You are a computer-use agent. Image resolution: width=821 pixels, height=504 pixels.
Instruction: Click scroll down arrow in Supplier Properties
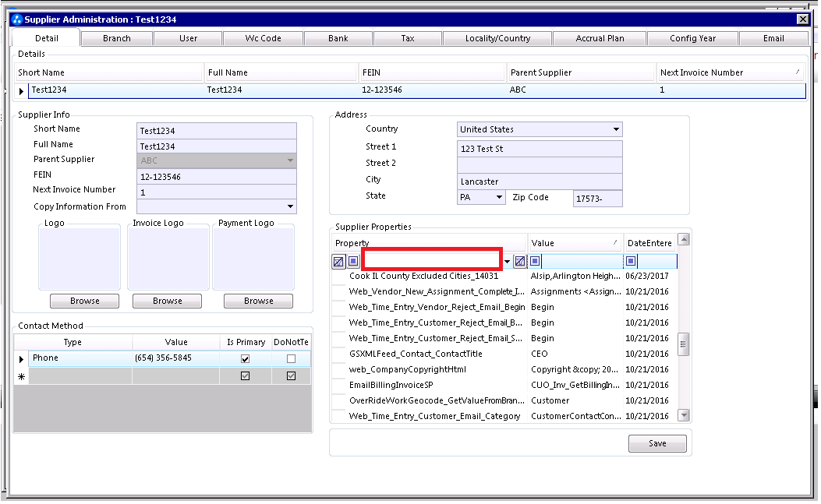[x=683, y=415]
